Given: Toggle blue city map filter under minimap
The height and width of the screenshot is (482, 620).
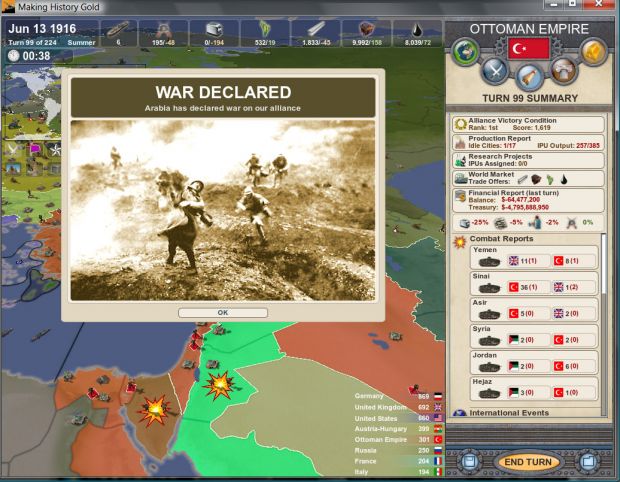Looking at the screenshot, I should (13, 168).
